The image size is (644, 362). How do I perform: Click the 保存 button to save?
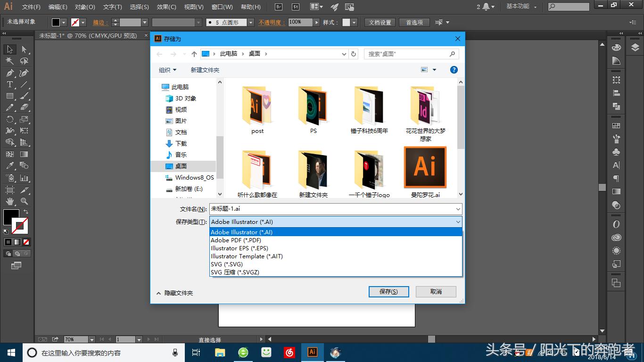[x=388, y=291]
